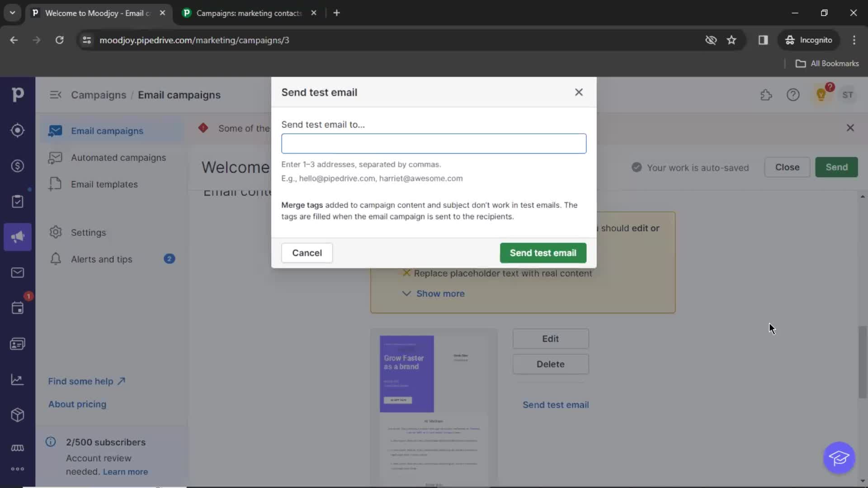Open the Email templates section
Viewport: 868px width, 488px height.
[x=104, y=184]
